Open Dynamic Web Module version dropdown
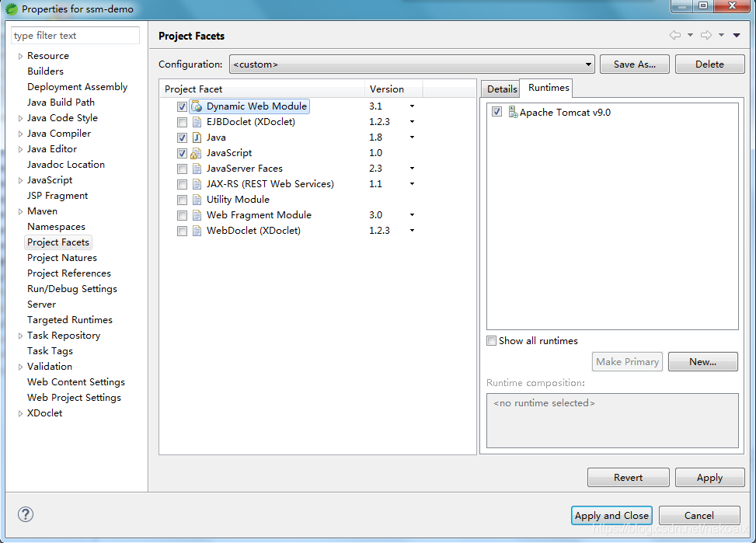756x543 pixels. click(413, 106)
